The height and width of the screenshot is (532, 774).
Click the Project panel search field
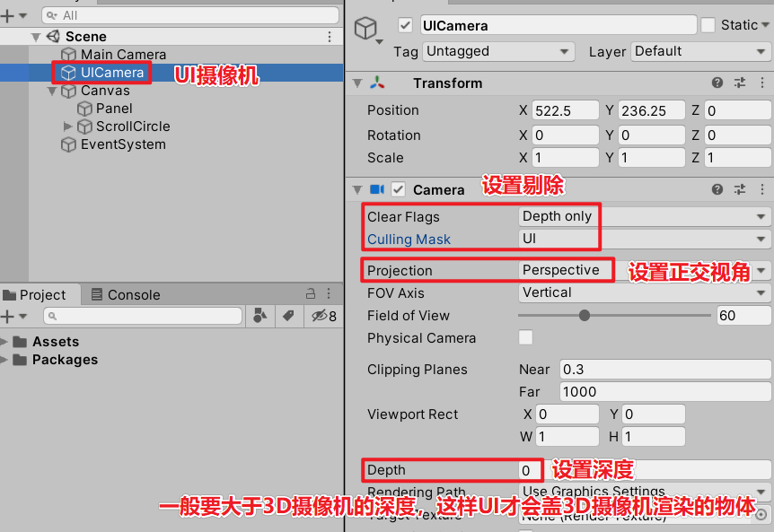(143, 316)
